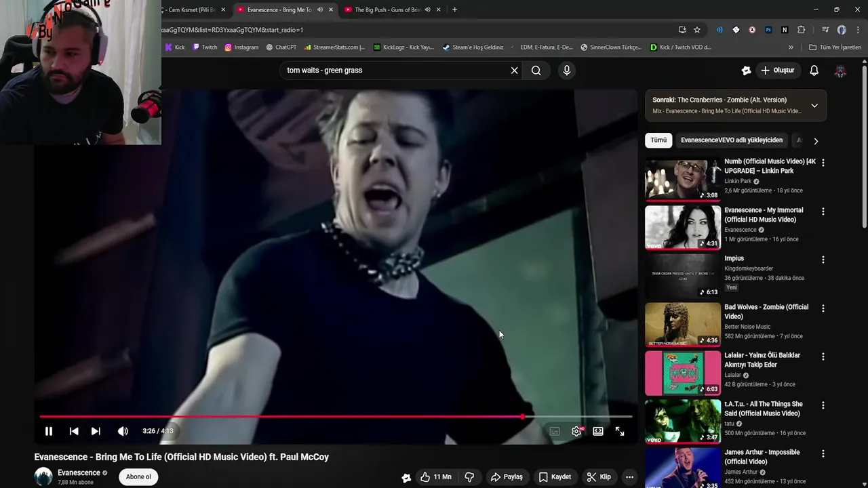The image size is (868, 488).
Task: Skip to next video in player
Action: (x=96, y=431)
